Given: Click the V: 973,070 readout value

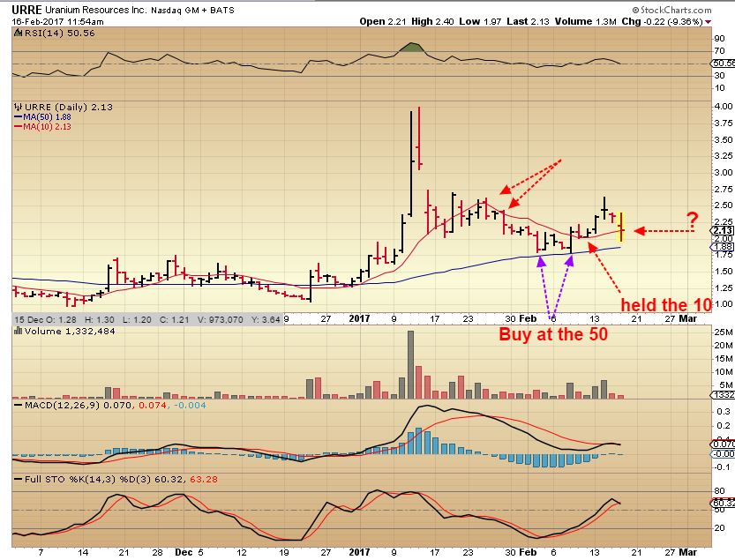Looking at the screenshot, I should tap(221, 319).
